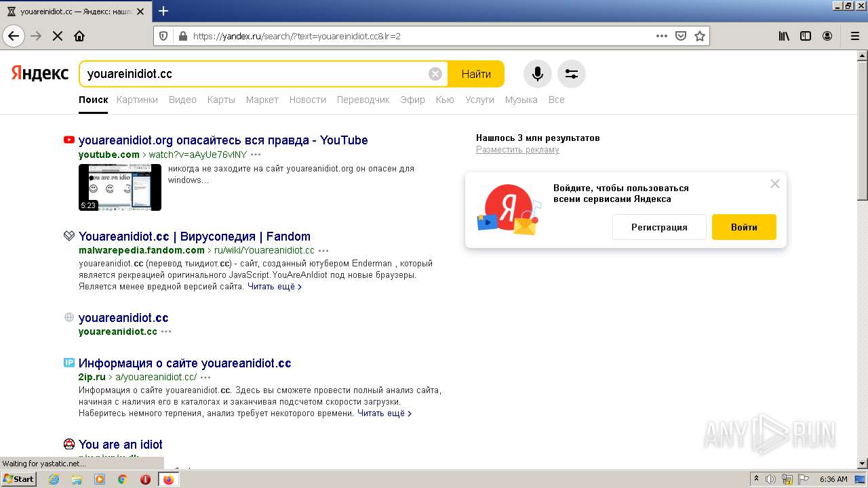Click the 6:36 AM system clock
This screenshot has width=868, height=488.
[x=833, y=479]
